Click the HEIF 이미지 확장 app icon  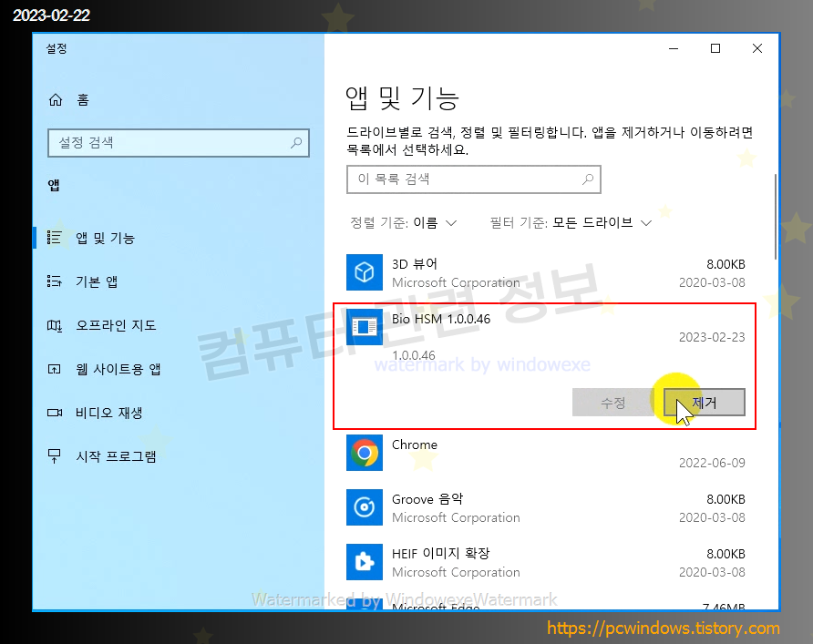click(x=365, y=562)
